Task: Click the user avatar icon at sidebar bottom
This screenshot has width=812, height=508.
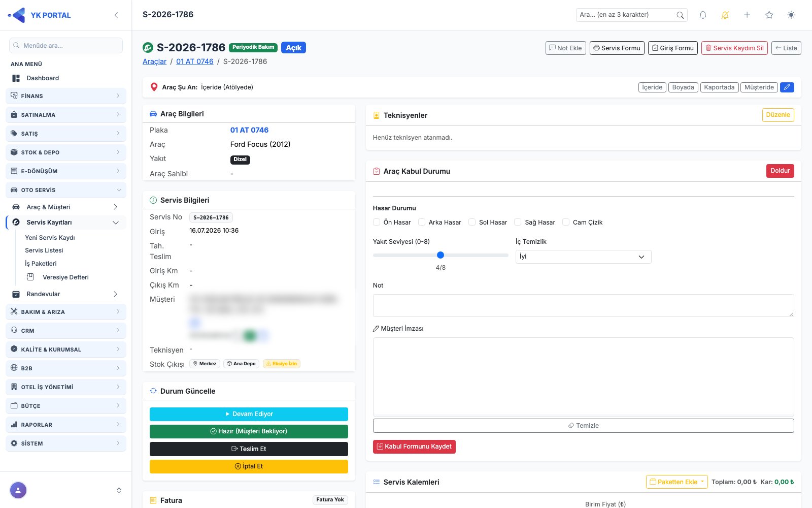Action: 18,490
